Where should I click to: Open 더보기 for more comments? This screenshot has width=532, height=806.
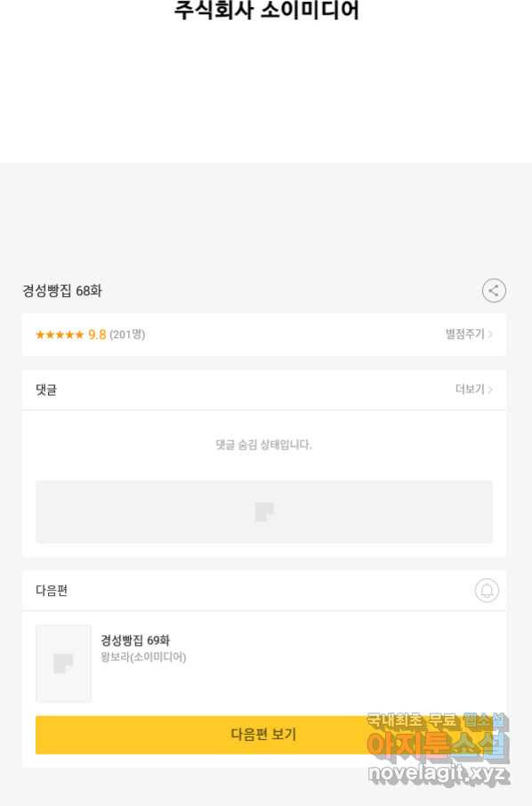click(470, 389)
